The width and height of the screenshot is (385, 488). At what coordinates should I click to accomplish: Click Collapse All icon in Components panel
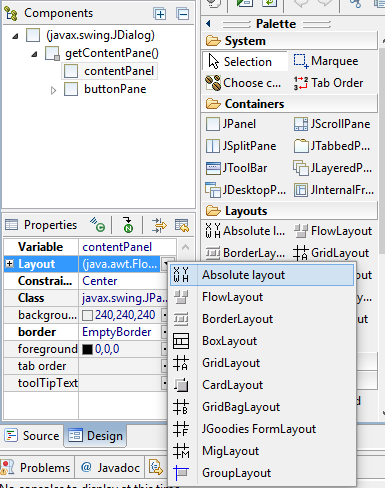[182, 14]
